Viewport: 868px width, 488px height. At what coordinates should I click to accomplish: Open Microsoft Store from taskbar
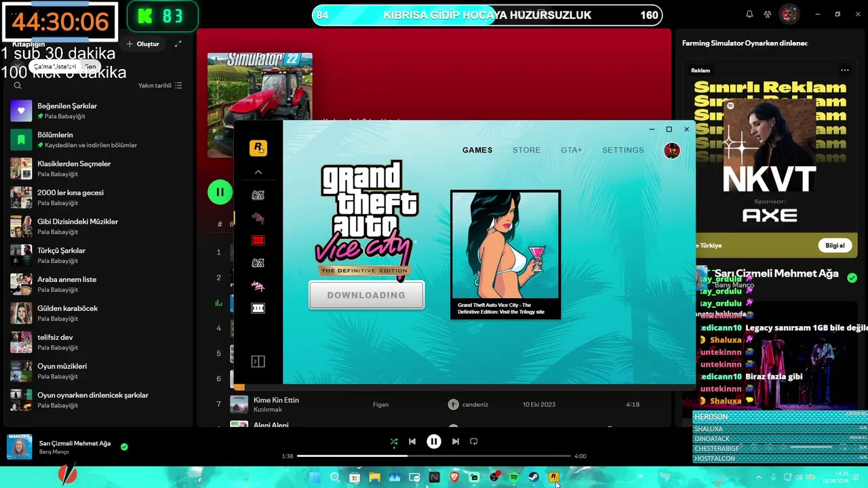pyautogui.click(x=354, y=478)
